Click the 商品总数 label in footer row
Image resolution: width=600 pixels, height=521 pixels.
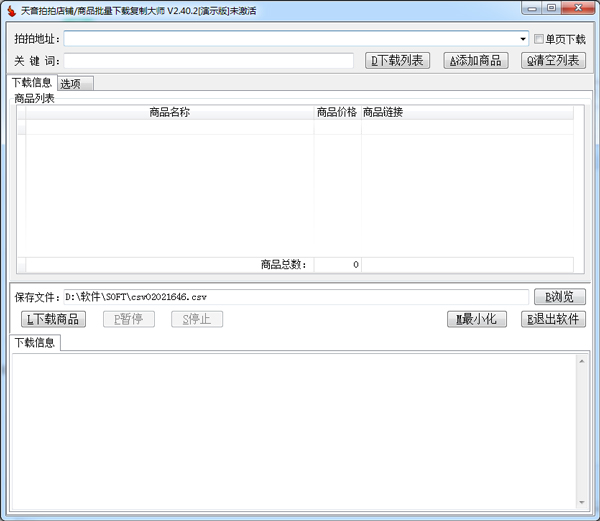point(284,264)
